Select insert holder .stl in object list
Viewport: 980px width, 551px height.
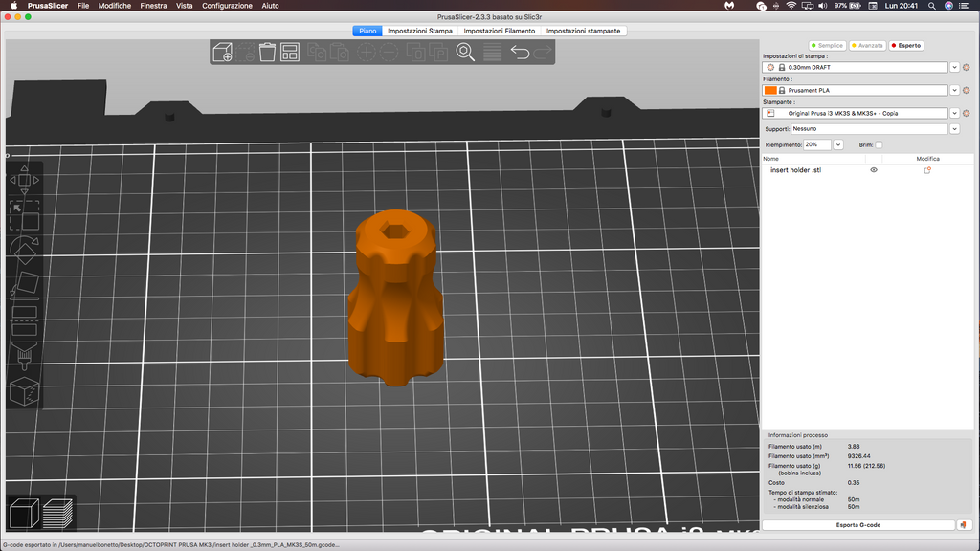795,170
